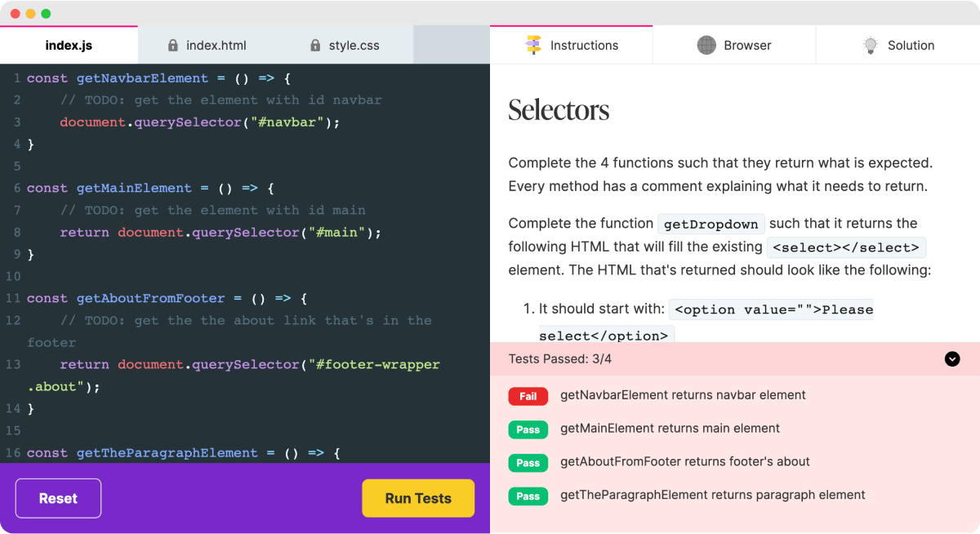Click the signpost icon beside Instructions
Screen dimensions: 980x534
tap(533, 46)
